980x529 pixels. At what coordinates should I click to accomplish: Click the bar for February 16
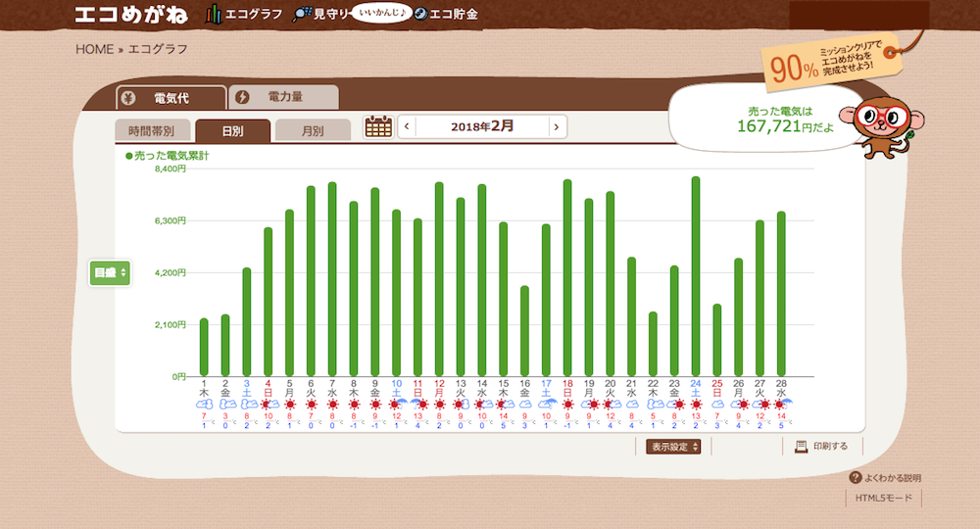(x=524, y=331)
